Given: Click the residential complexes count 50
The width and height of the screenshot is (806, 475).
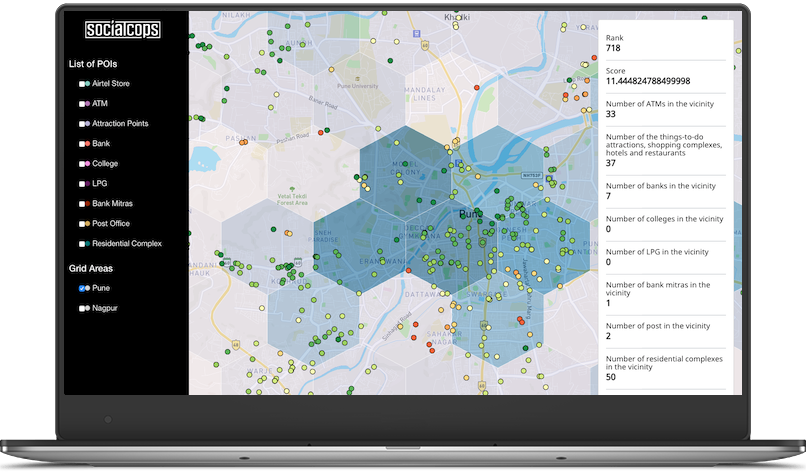Looking at the screenshot, I should [x=611, y=377].
